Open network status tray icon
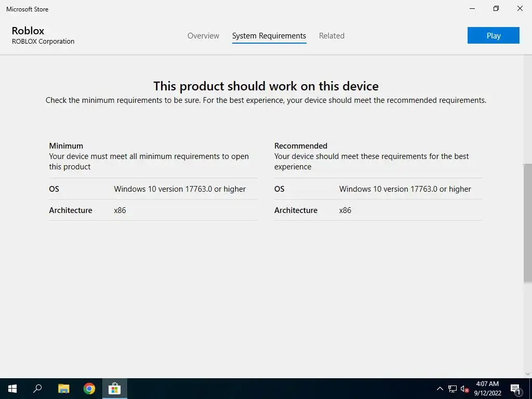Image resolution: width=532 pixels, height=399 pixels. pos(453,389)
